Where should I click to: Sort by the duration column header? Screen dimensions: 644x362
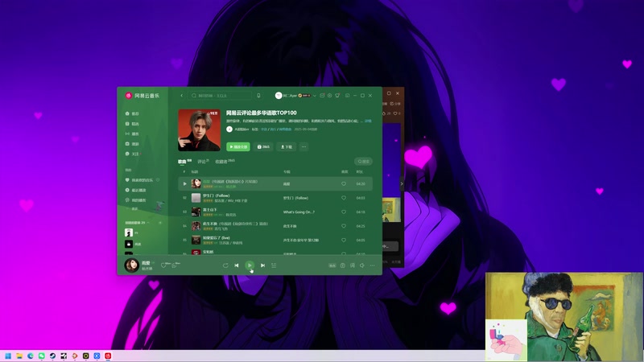coord(359,172)
